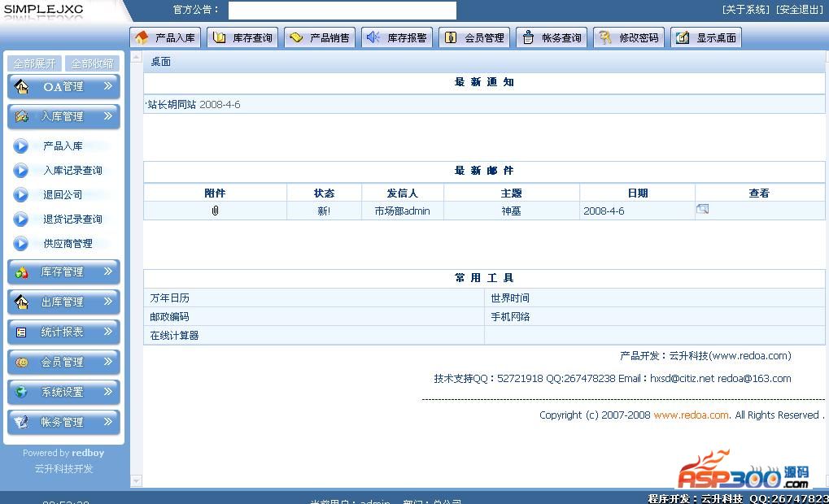Image resolution: width=829 pixels, height=504 pixels.
Task: Click the 桌面 page title
Action: coord(161,62)
